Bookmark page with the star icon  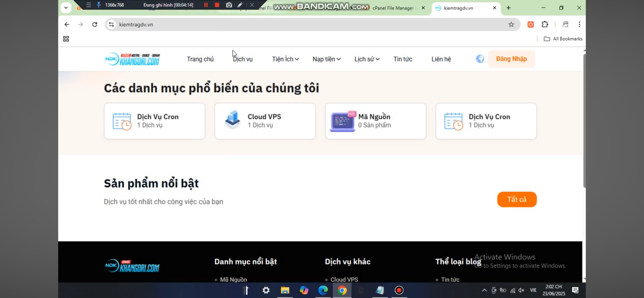tap(511, 25)
